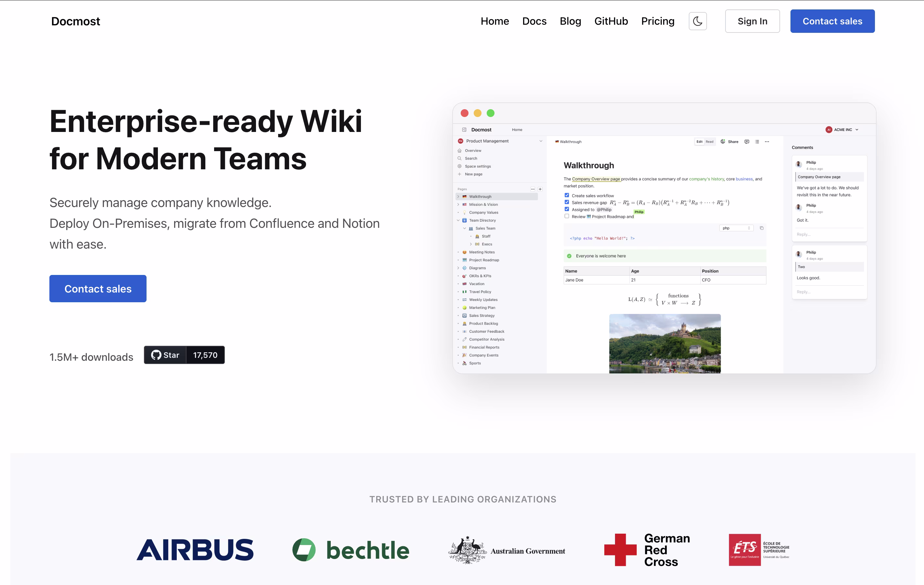Screen dimensions: 924x585
Task: Uncheck the Assigned to @Philip checkbox
Action: coord(567,209)
